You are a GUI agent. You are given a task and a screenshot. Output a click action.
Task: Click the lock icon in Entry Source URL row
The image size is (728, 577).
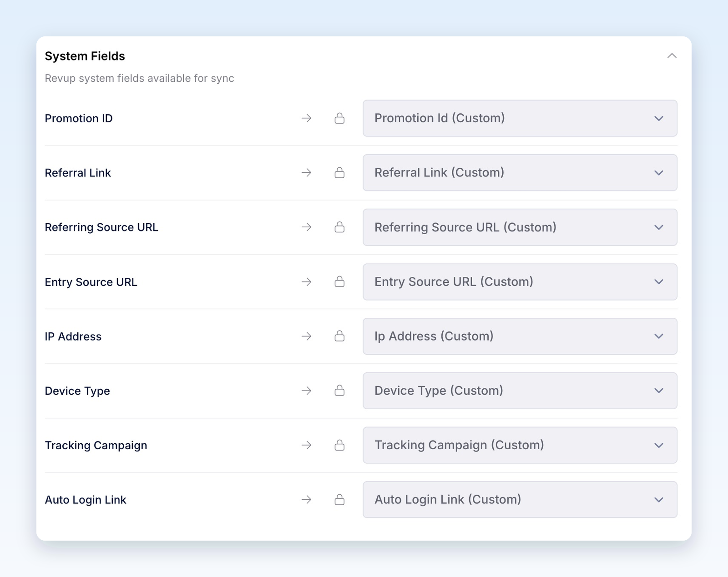tap(339, 281)
